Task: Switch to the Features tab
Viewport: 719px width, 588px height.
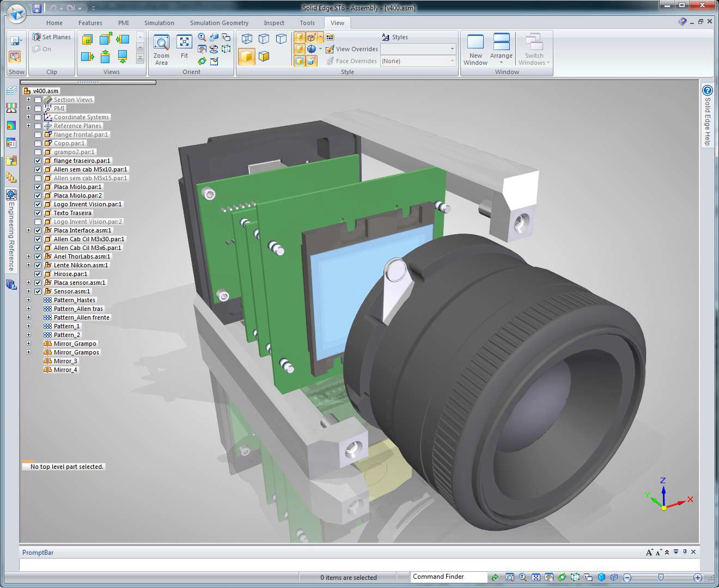Action: click(x=90, y=23)
